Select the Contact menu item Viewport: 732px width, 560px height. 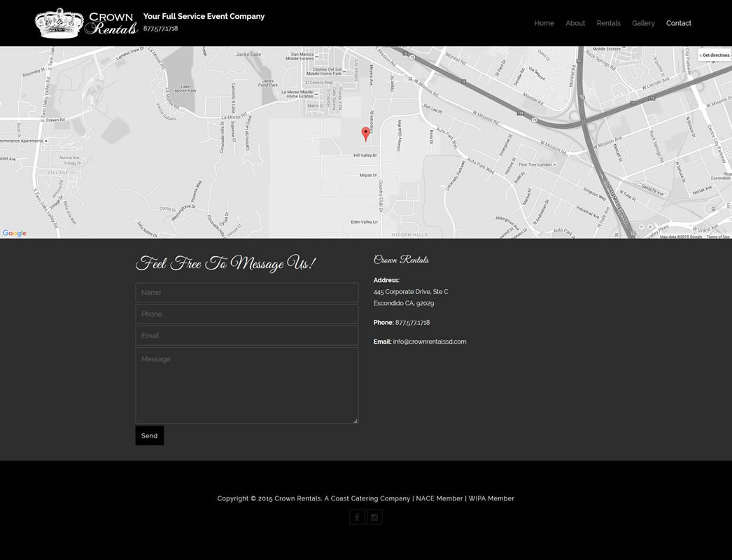tap(678, 23)
